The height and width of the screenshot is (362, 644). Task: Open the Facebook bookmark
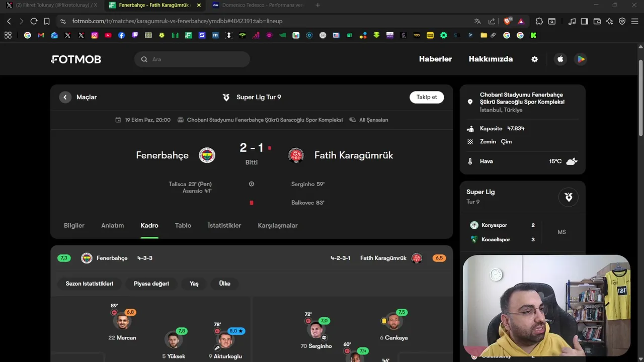(121, 35)
